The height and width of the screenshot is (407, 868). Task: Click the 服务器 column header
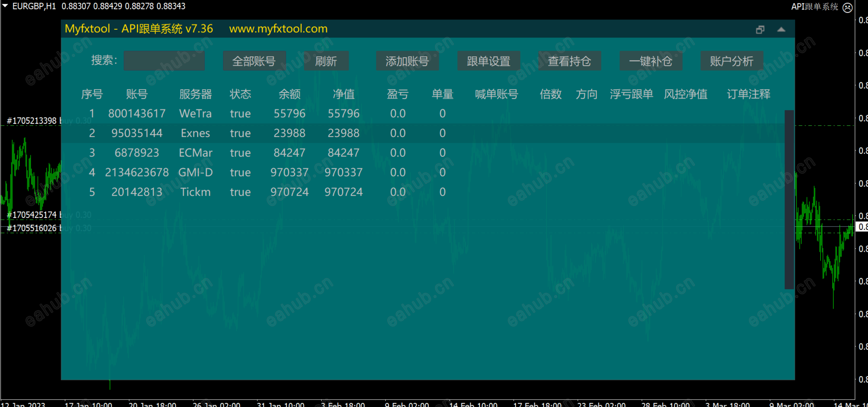pyautogui.click(x=195, y=94)
